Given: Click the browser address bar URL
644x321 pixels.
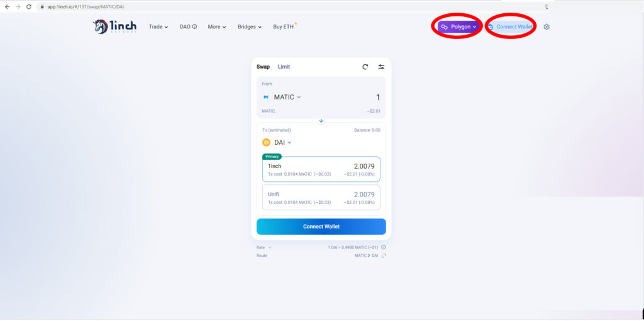Looking at the screenshot, I should click(86, 7).
